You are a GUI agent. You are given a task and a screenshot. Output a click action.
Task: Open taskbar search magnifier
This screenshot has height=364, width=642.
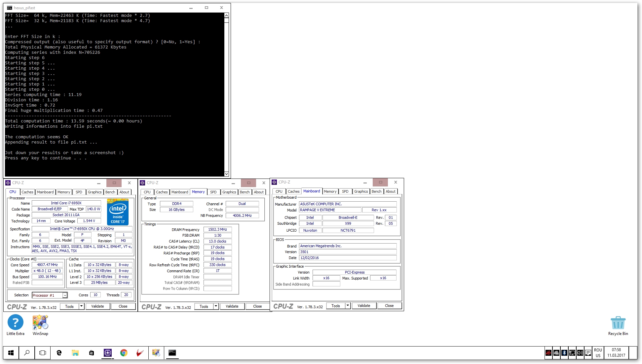(x=27, y=353)
